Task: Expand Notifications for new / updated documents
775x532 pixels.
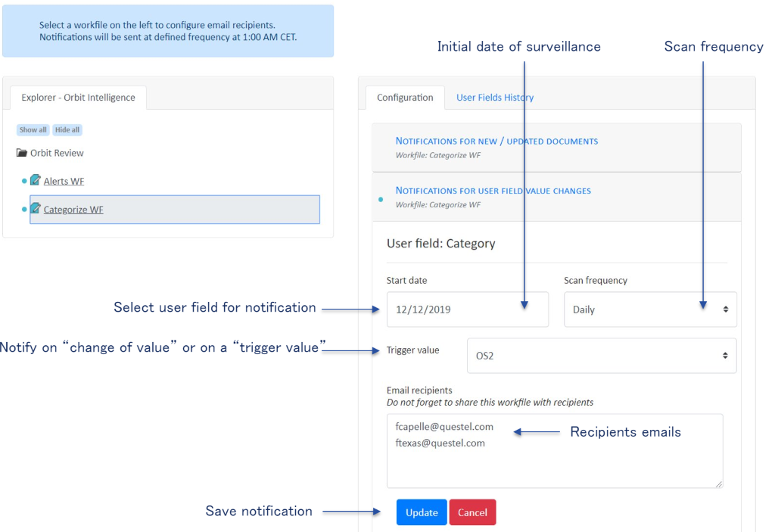Action: click(496, 141)
